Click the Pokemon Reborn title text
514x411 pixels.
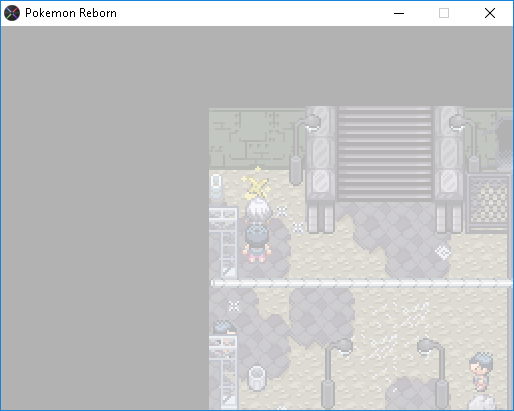pyautogui.click(x=71, y=13)
